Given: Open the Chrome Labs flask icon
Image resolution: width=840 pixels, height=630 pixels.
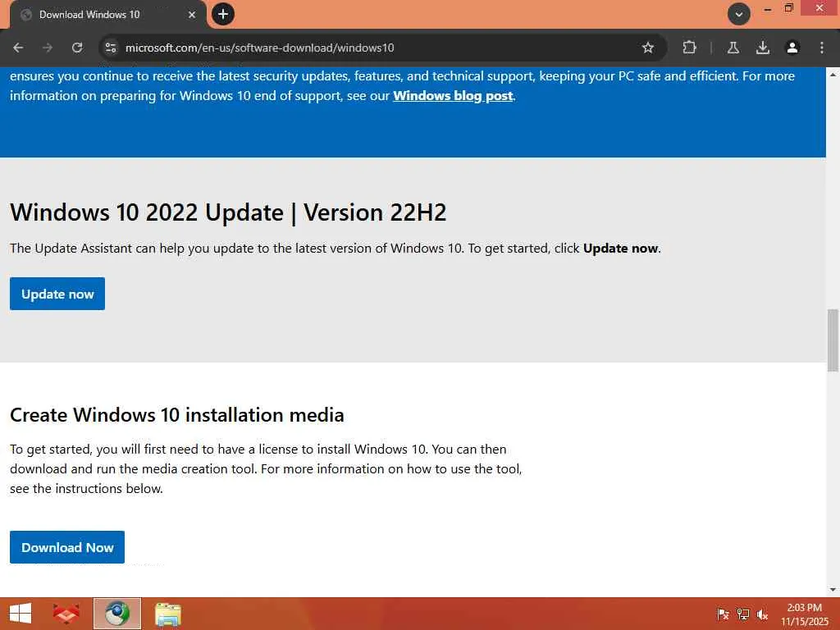Looking at the screenshot, I should coord(733,48).
